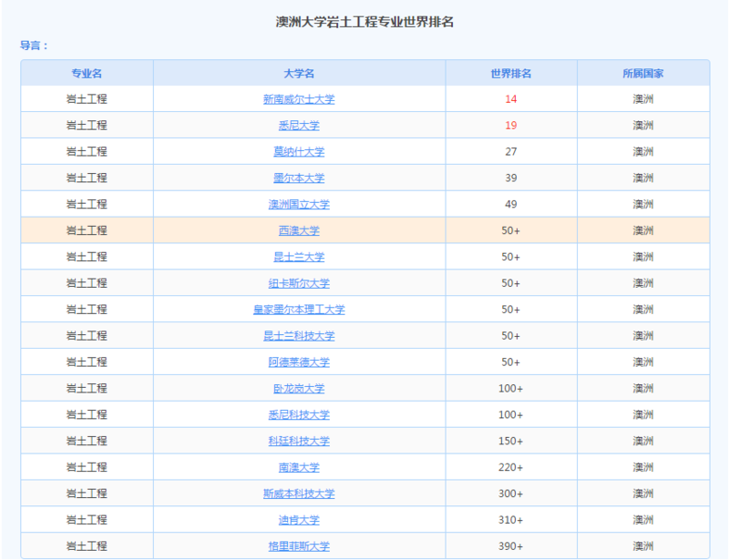Click the 50+ ranking in 阿德莱德大学 row
Image resolution: width=729 pixels, height=560 pixels.
511,362
